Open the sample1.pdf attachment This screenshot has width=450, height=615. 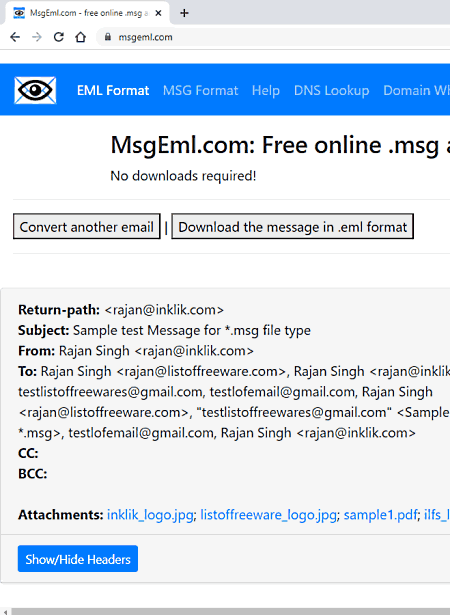coord(380,515)
